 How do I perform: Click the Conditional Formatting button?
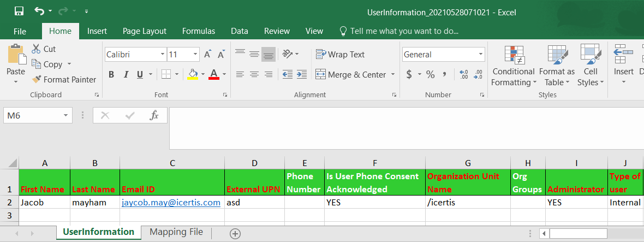pos(513,66)
